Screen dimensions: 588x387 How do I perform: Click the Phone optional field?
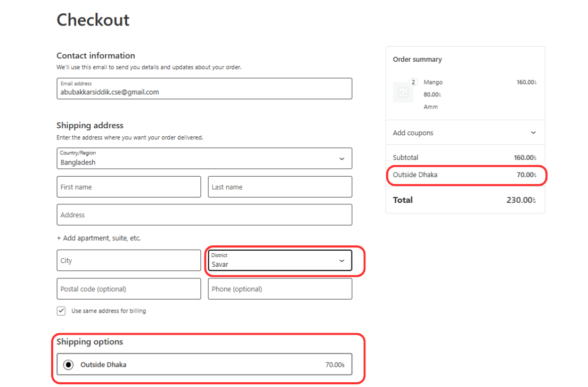pos(280,289)
